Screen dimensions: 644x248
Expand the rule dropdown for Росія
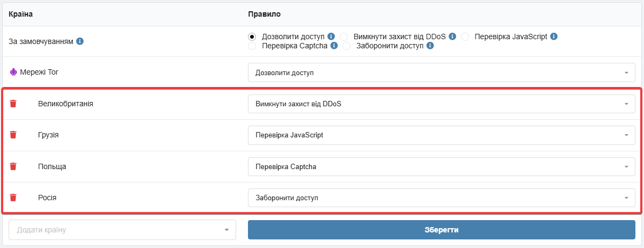tap(441, 198)
